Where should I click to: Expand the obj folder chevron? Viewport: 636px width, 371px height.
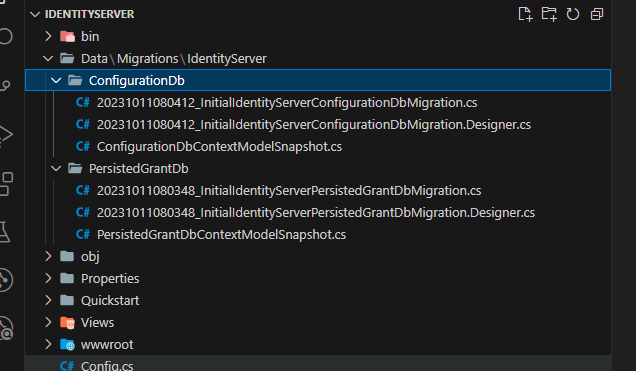pos(48,256)
